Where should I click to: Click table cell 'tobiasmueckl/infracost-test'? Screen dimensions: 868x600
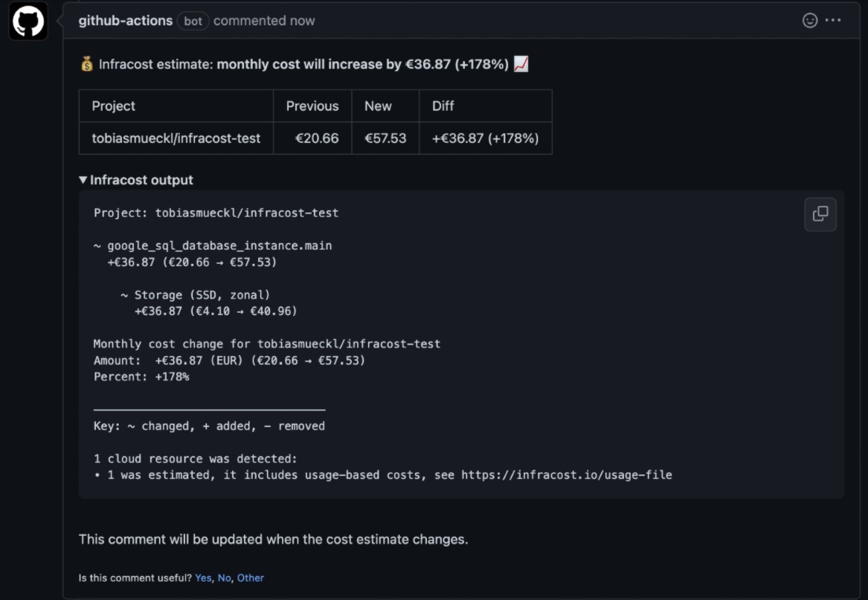point(176,138)
